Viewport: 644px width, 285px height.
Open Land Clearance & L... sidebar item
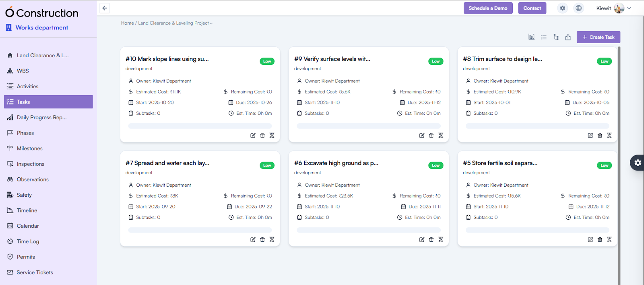tap(48, 55)
